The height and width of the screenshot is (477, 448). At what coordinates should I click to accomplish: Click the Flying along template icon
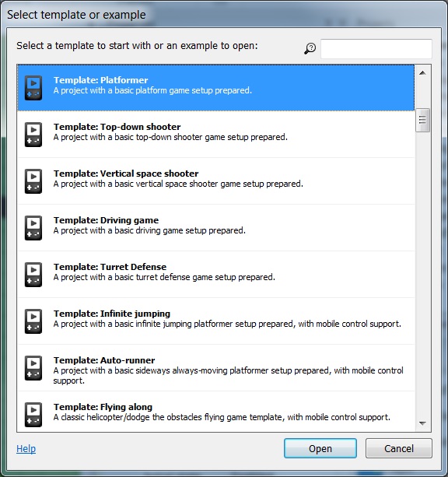click(x=33, y=415)
